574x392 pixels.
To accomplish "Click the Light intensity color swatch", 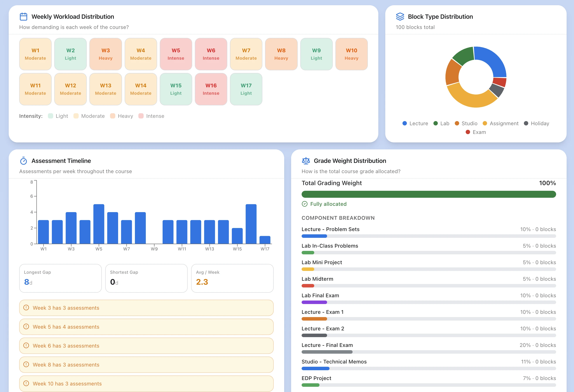I will click(x=51, y=116).
